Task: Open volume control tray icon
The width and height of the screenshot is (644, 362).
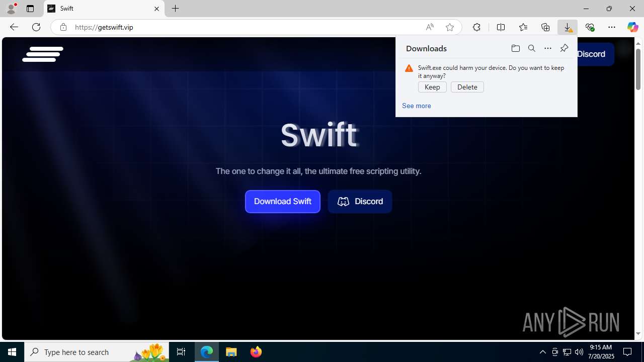Action: pos(579,352)
